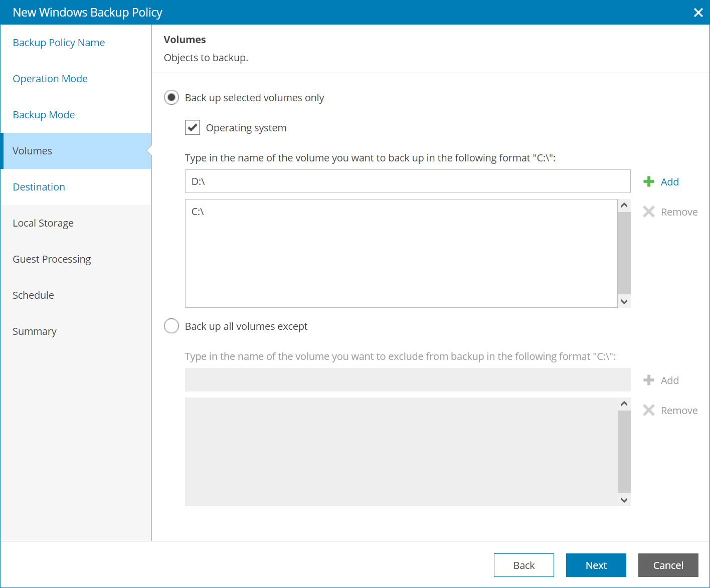Select the Back up selected volumes only option

tap(171, 97)
